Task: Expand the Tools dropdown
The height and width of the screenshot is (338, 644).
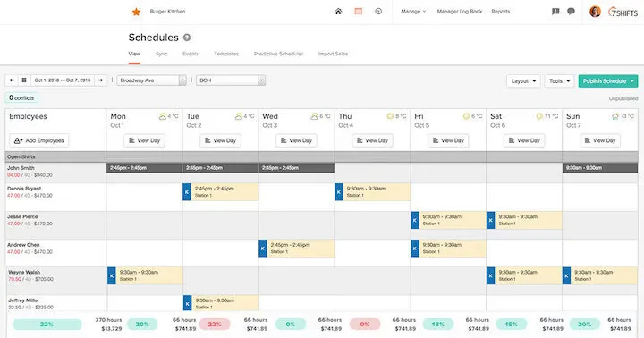Action: tap(559, 81)
